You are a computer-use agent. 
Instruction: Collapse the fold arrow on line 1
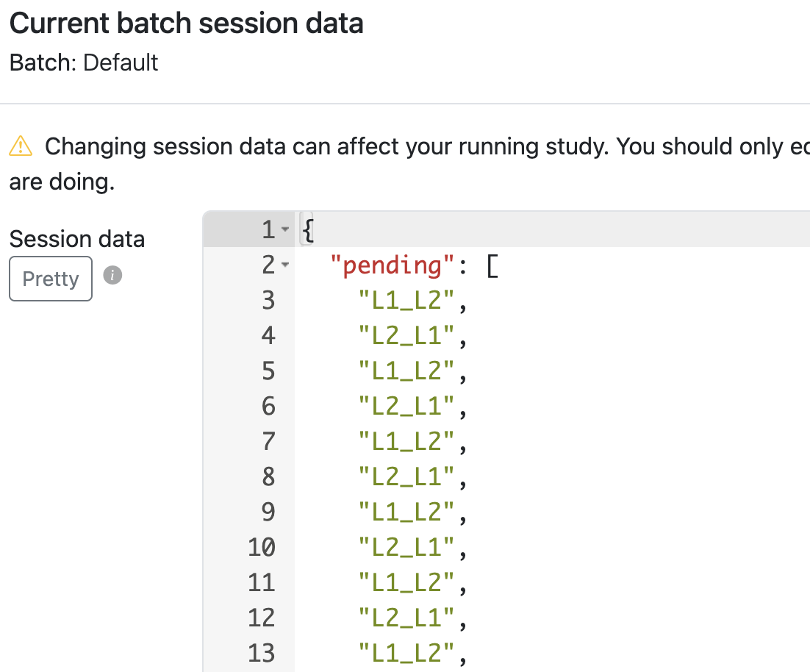pos(287,231)
